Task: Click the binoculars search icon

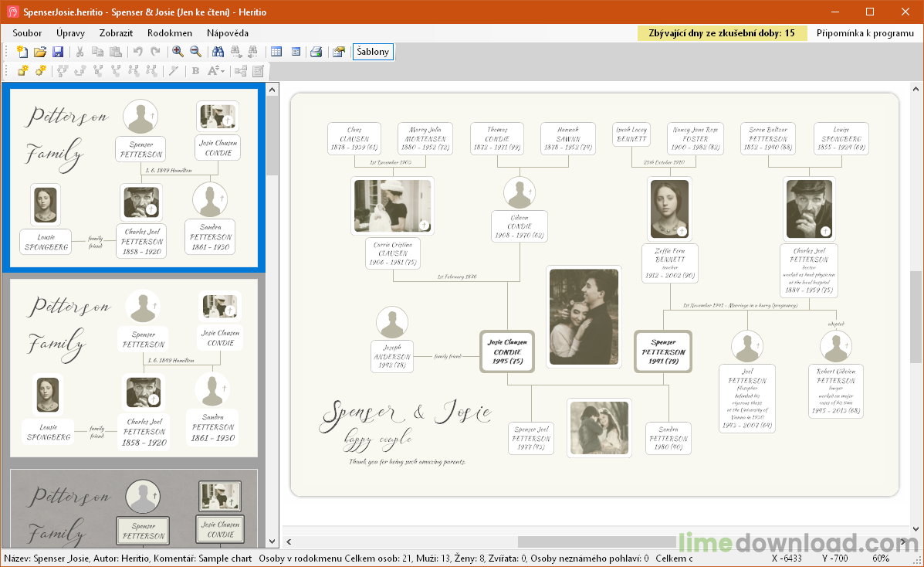Action: [218, 52]
